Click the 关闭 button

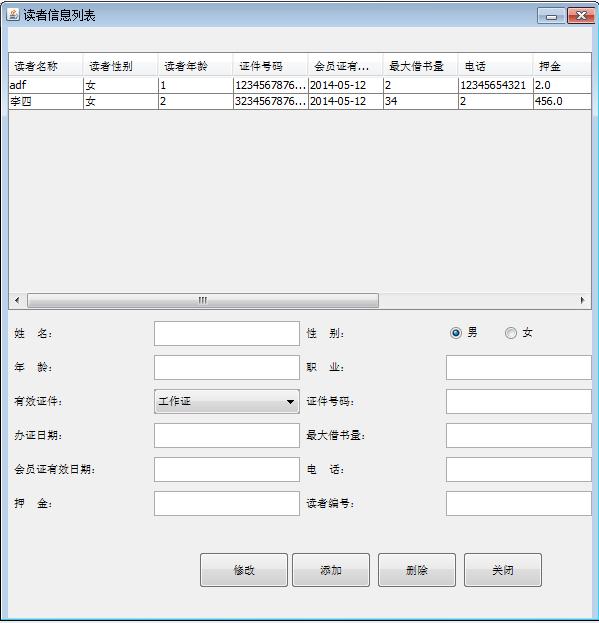[503, 570]
